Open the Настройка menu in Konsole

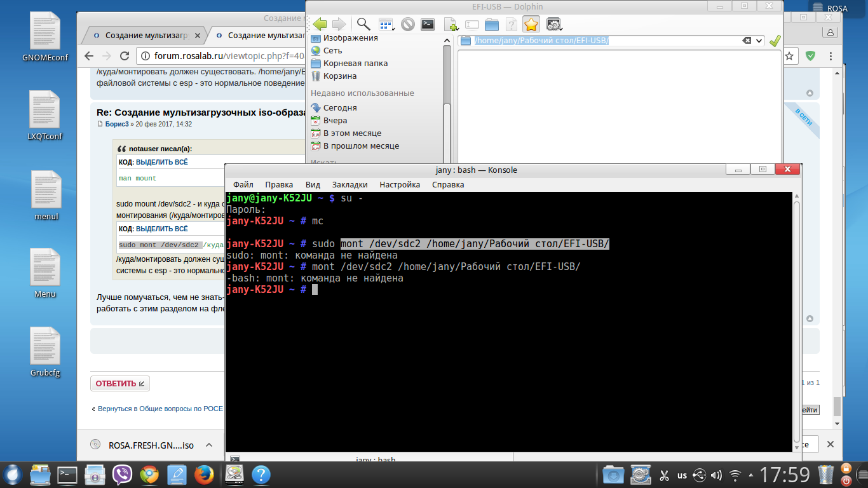pyautogui.click(x=400, y=184)
